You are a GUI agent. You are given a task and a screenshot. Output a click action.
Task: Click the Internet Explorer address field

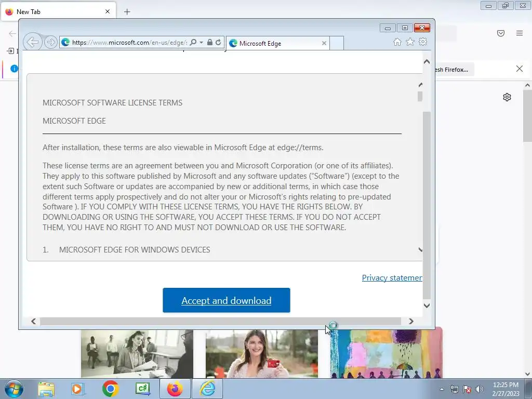tap(129, 43)
